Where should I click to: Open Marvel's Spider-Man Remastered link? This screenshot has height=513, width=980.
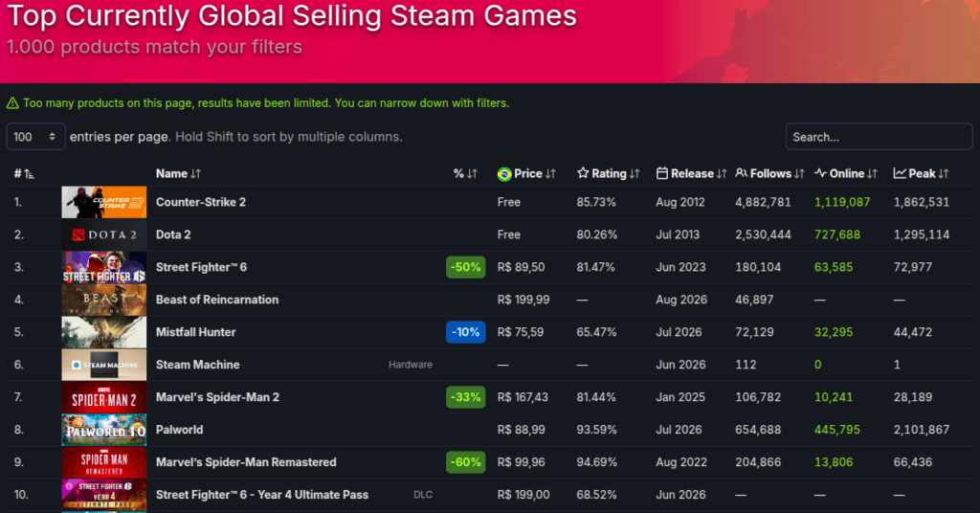[x=246, y=461]
